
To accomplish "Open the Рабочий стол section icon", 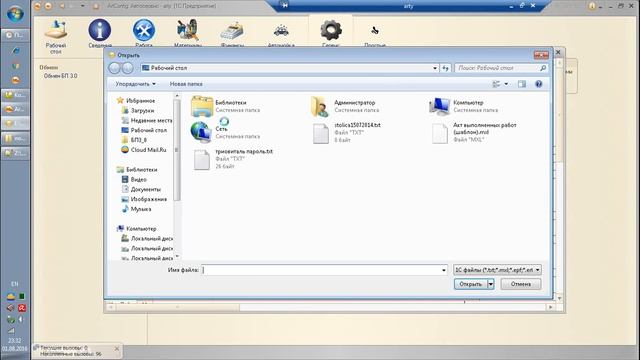I will pos(56,31).
